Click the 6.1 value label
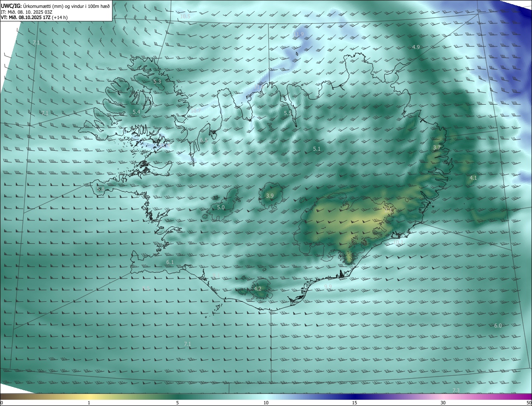The image size is (532, 406). 170,262
